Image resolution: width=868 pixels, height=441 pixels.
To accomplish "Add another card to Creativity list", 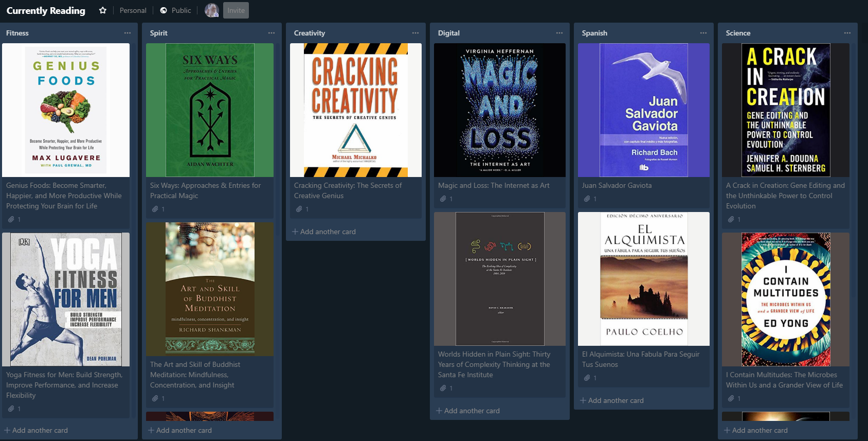I will (x=324, y=232).
